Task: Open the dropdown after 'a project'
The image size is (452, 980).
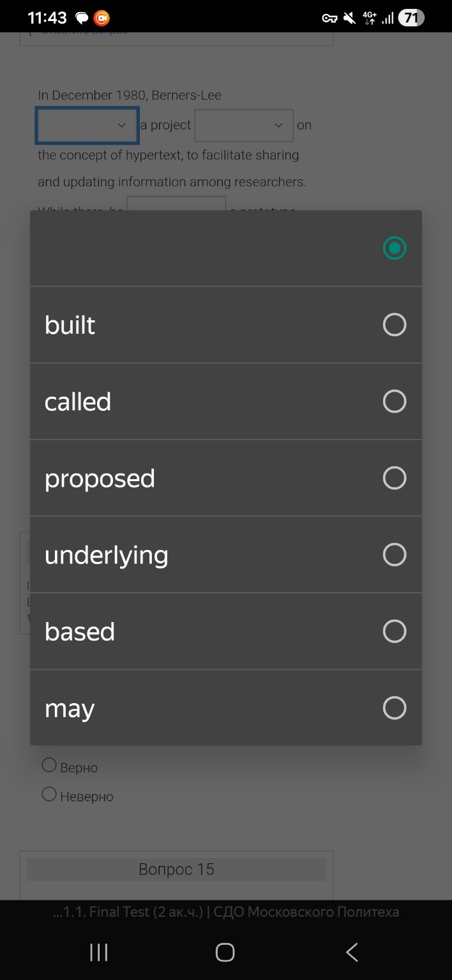Action: click(244, 126)
